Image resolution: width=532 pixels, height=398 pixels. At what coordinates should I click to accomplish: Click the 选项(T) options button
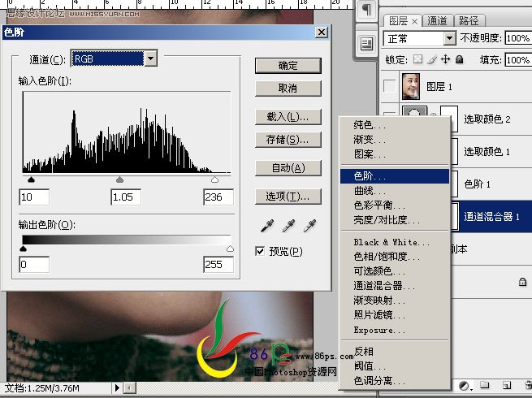pos(288,196)
